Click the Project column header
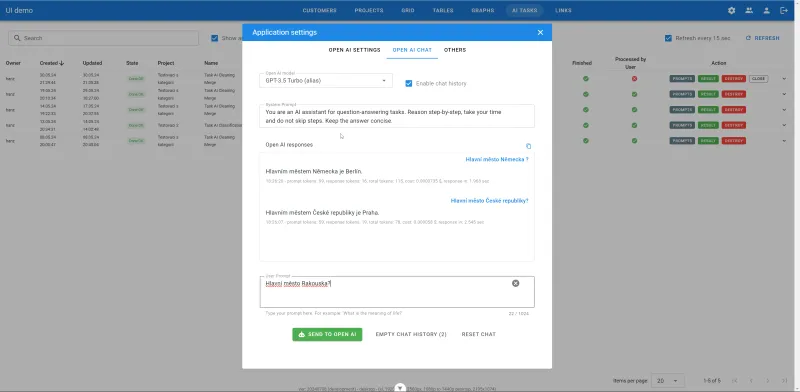 166,63
